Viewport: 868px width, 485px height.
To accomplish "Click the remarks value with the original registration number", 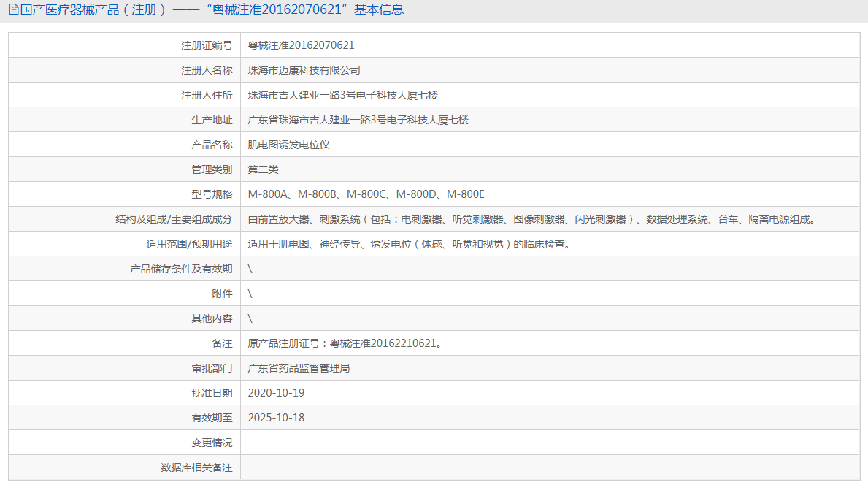I will coord(345,343).
